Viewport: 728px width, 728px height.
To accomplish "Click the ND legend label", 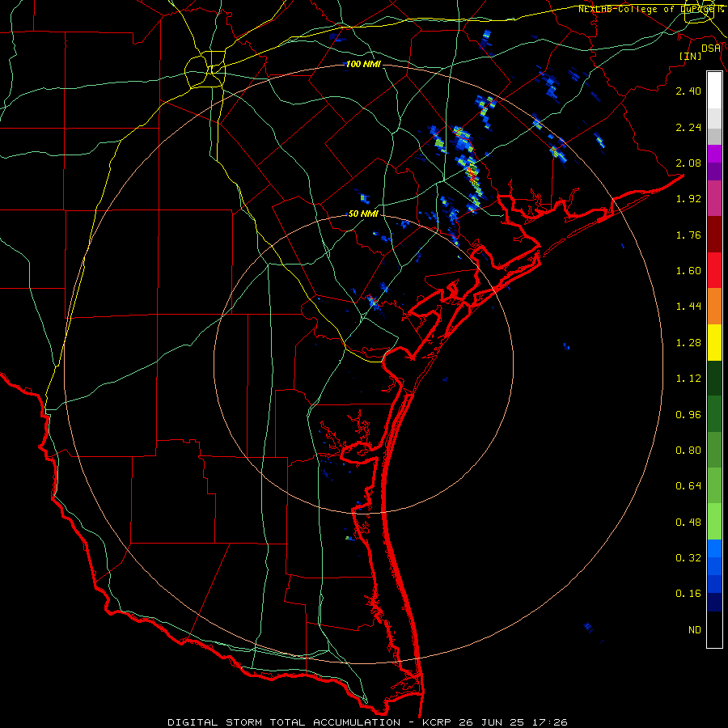I will (x=695, y=630).
